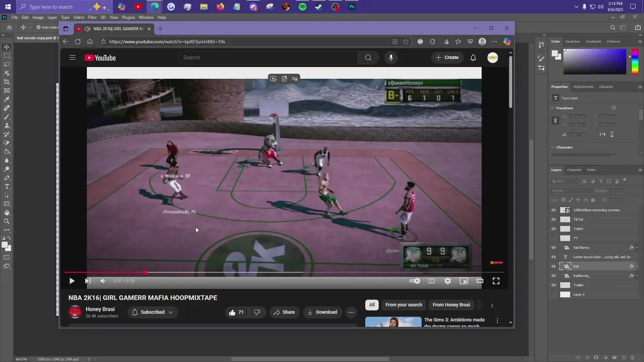Toggle Auto-Select checkbox in options bar
Viewport: 644px width, 362px height.
[39, 27]
